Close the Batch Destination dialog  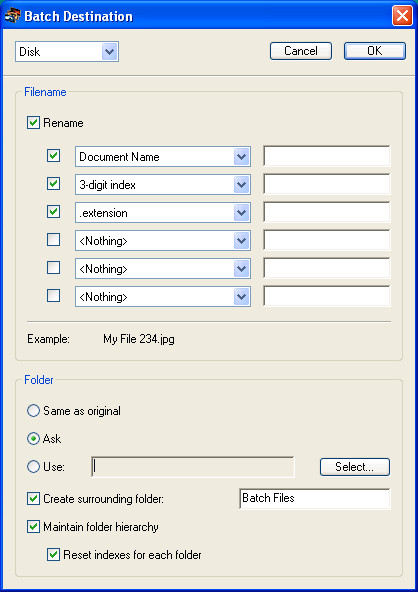click(x=402, y=16)
